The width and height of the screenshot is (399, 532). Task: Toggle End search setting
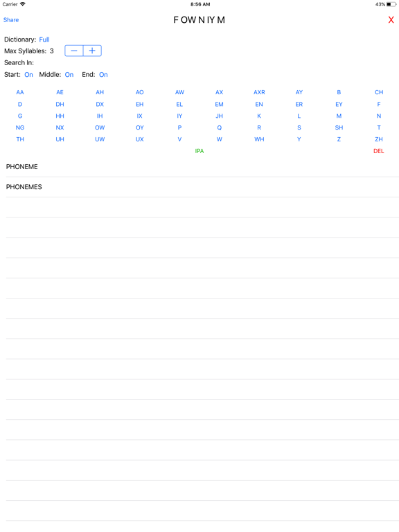point(103,75)
